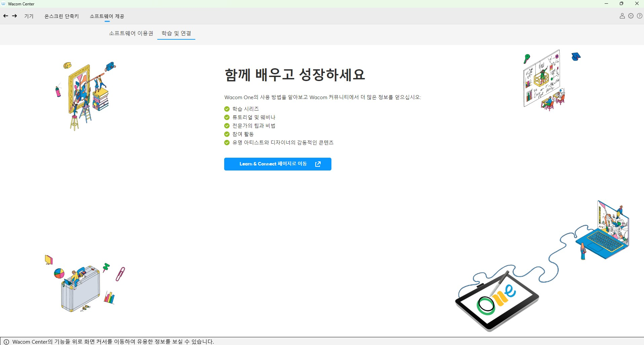Open the user account profile icon
644x345 pixels.
(x=622, y=16)
